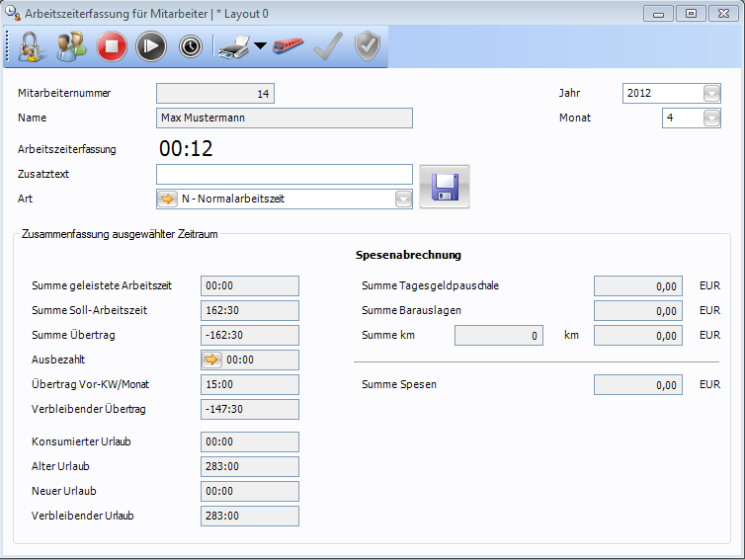Image resolution: width=745 pixels, height=560 pixels.
Task: Click the shield approval icon
Action: coord(367,46)
